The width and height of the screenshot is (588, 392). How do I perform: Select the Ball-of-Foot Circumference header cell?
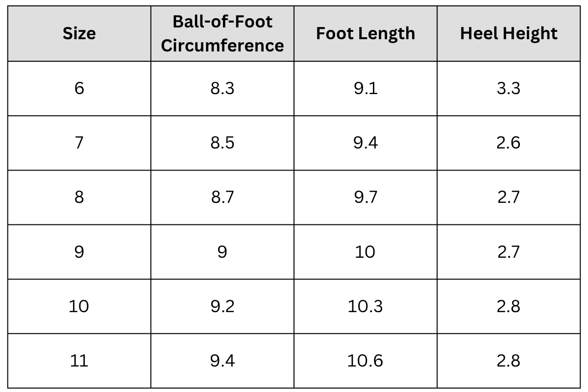click(222, 33)
